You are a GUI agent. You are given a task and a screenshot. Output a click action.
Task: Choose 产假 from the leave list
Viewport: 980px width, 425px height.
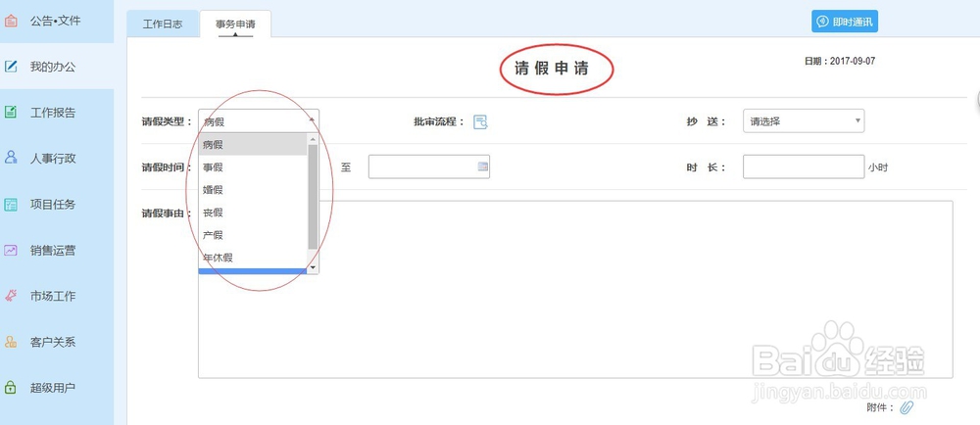point(253,235)
